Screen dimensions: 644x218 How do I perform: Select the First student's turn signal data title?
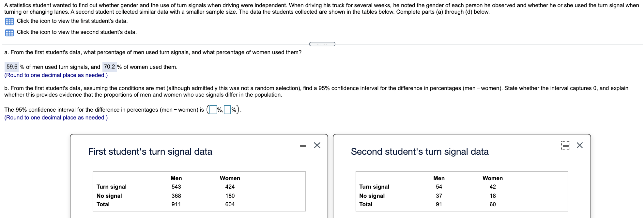click(x=150, y=151)
